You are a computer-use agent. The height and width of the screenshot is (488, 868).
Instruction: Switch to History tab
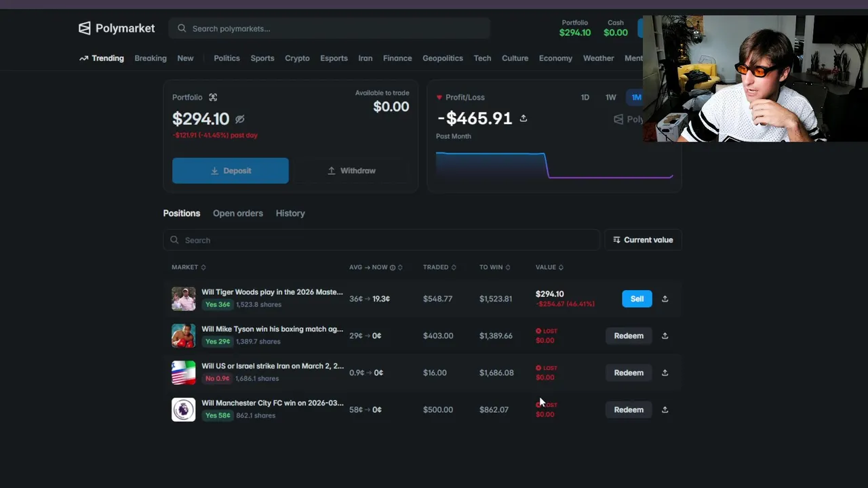[x=290, y=213]
